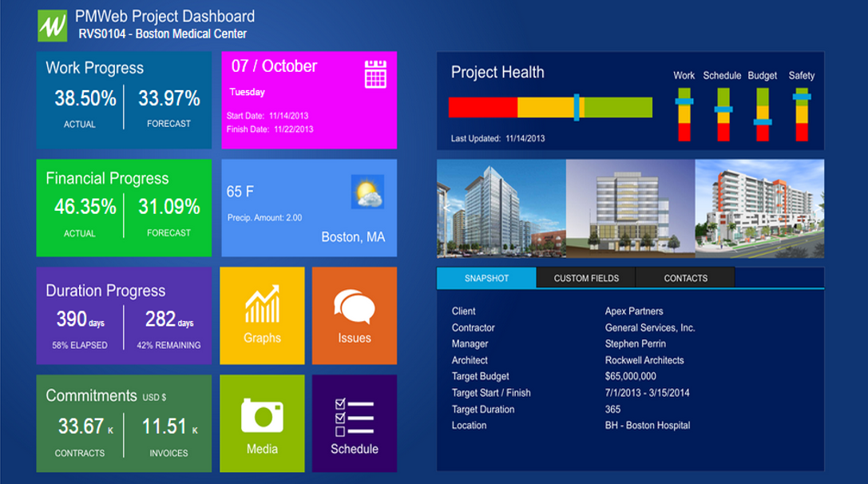
Task: Open the Graphs chart icon
Action: tap(263, 304)
